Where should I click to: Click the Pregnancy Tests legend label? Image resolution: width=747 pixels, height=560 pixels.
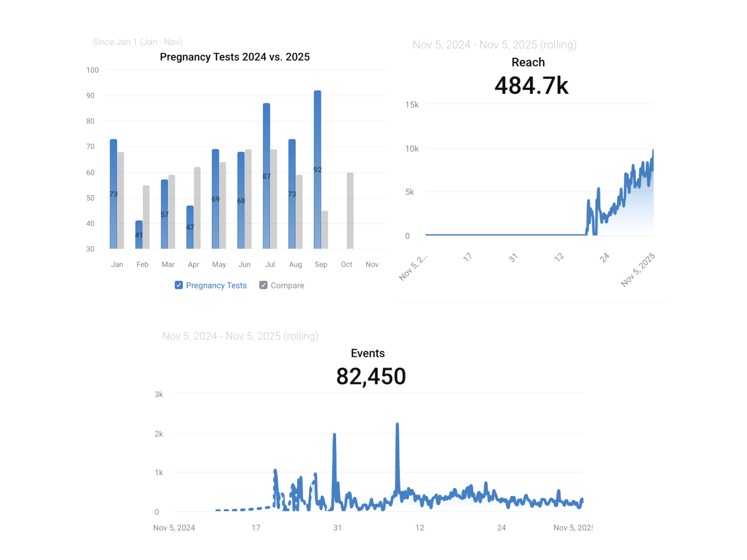click(216, 285)
